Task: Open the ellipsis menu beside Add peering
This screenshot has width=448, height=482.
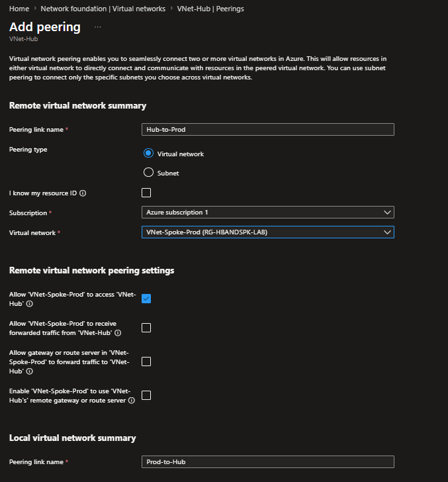Action: coord(98,27)
